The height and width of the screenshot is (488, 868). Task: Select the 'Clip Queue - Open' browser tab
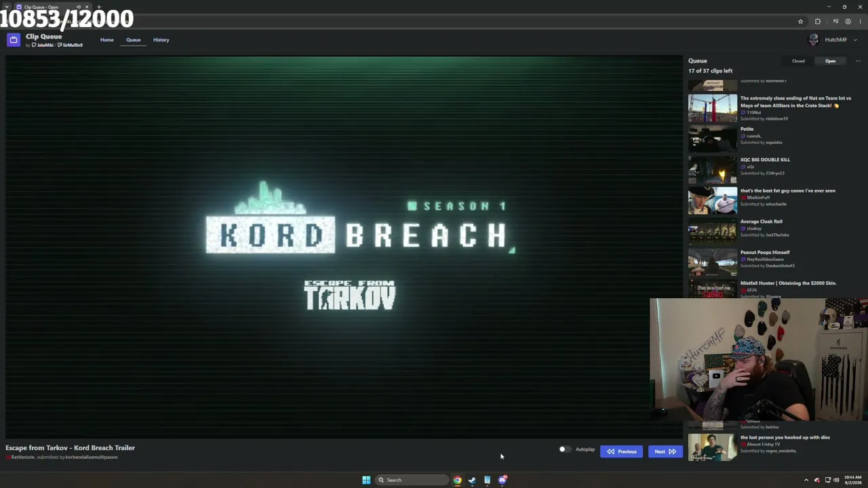click(52, 7)
